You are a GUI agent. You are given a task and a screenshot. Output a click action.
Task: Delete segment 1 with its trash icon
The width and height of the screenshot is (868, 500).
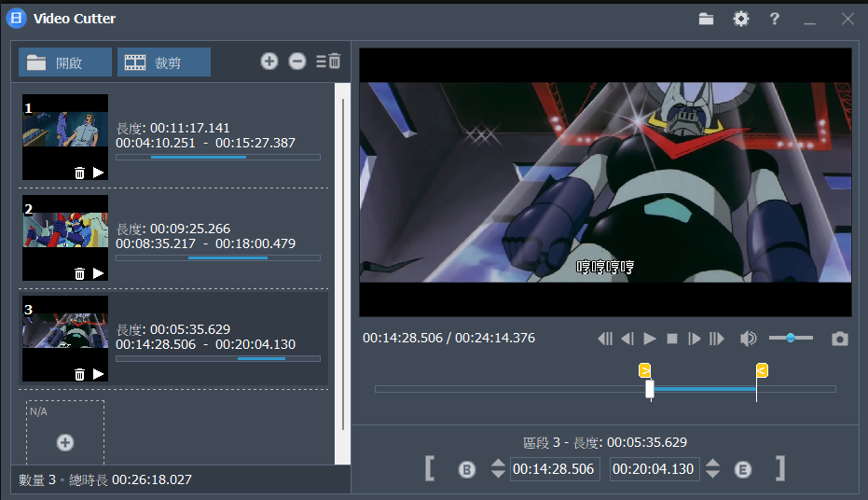tap(80, 174)
